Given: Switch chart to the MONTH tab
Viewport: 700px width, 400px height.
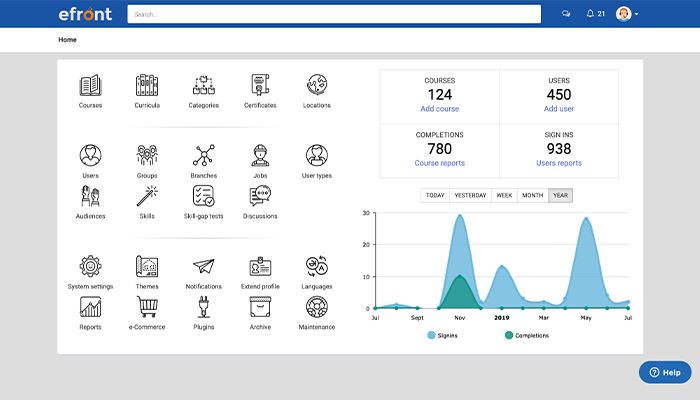Looking at the screenshot, I should [532, 195].
